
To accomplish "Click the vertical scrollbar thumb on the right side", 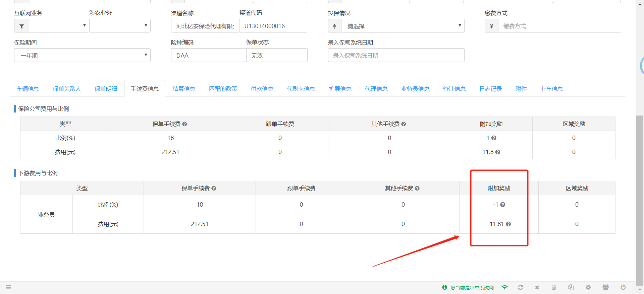I will click(x=640, y=201).
